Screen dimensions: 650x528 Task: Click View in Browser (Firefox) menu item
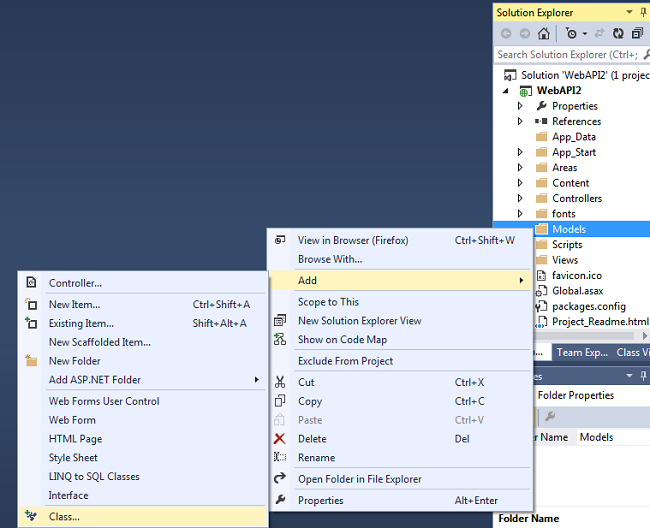pyautogui.click(x=400, y=240)
